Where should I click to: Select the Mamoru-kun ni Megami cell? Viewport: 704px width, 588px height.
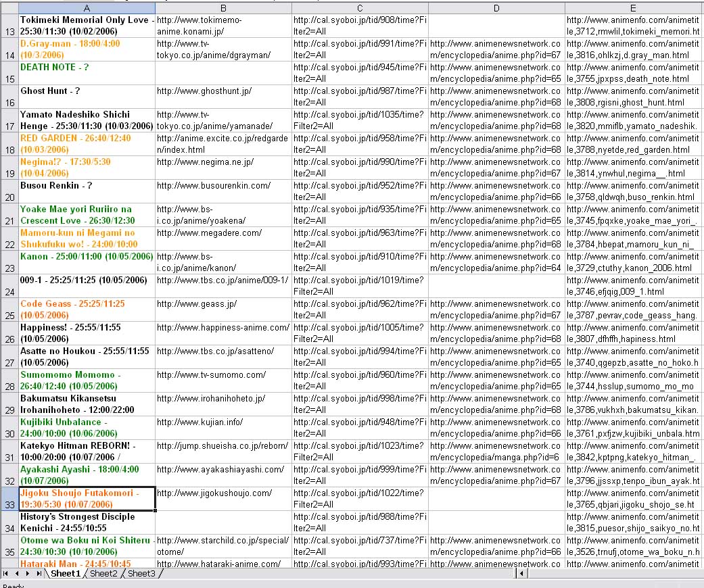pyautogui.click(x=87, y=239)
